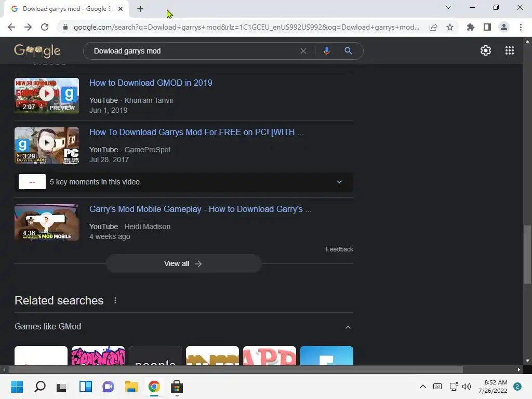532x399 pixels.
Task: Open Task View on the taskbar
Action: (62, 387)
